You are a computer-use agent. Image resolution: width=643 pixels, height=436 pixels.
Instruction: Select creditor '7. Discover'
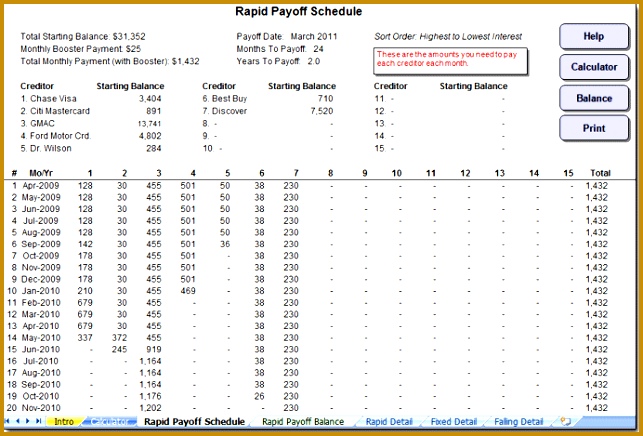pyautogui.click(x=225, y=111)
